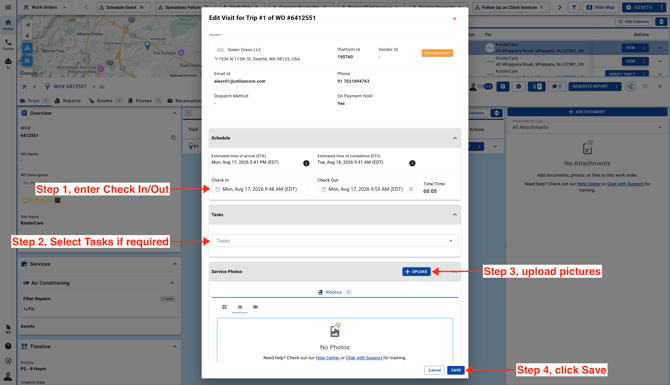Open the Work Orders dropdown
670x385 pixels.
coord(45,7)
